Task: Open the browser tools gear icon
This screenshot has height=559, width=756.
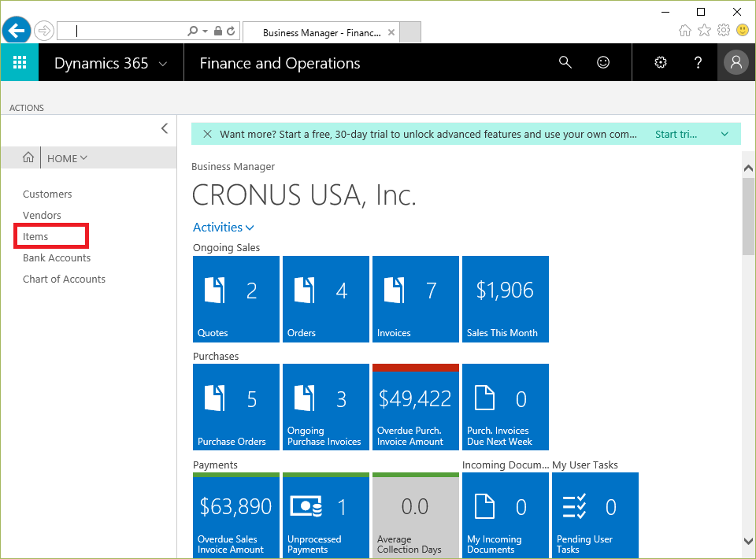Action: point(724,31)
